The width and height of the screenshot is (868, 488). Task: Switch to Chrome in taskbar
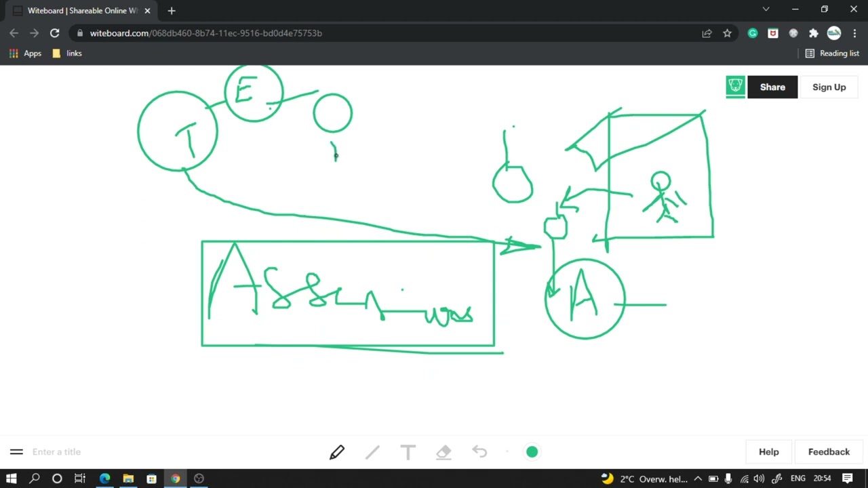[175, 479]
